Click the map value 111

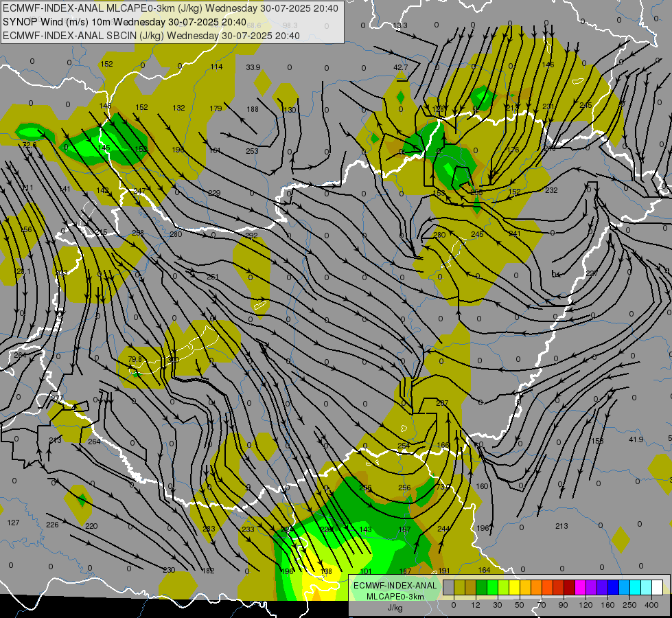tap(27, 188)
